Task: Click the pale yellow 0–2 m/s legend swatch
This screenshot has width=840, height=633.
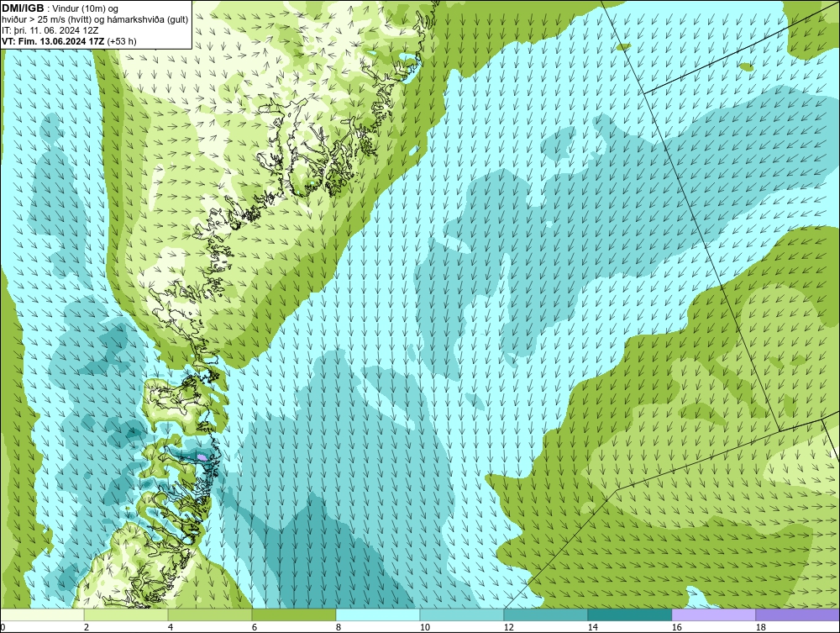Action: pos(42,615)
